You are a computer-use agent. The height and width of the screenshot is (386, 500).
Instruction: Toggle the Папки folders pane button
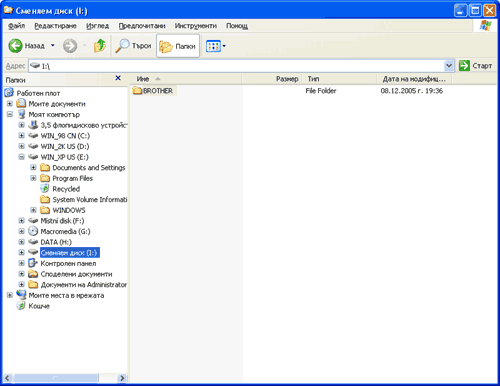point(178,46)
